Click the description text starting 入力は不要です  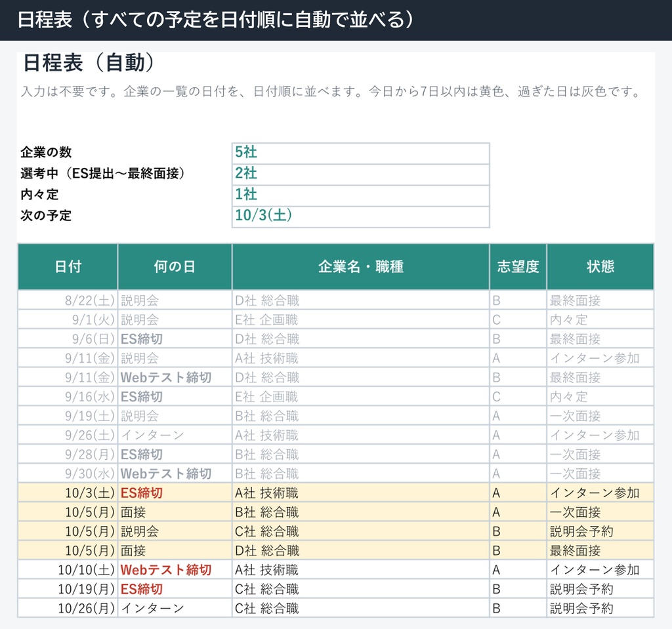pos(331,92)
